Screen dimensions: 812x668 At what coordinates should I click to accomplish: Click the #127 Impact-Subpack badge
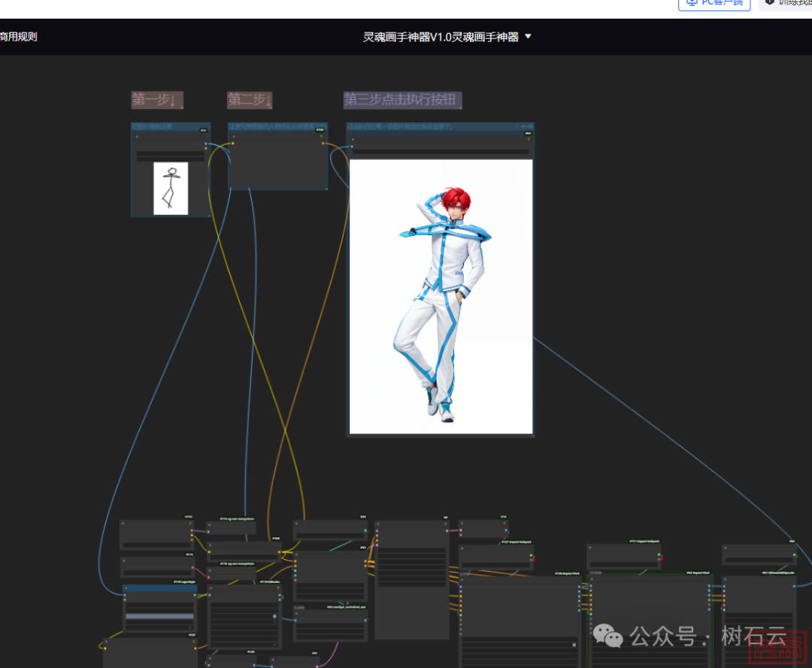[x=517, y=542]
